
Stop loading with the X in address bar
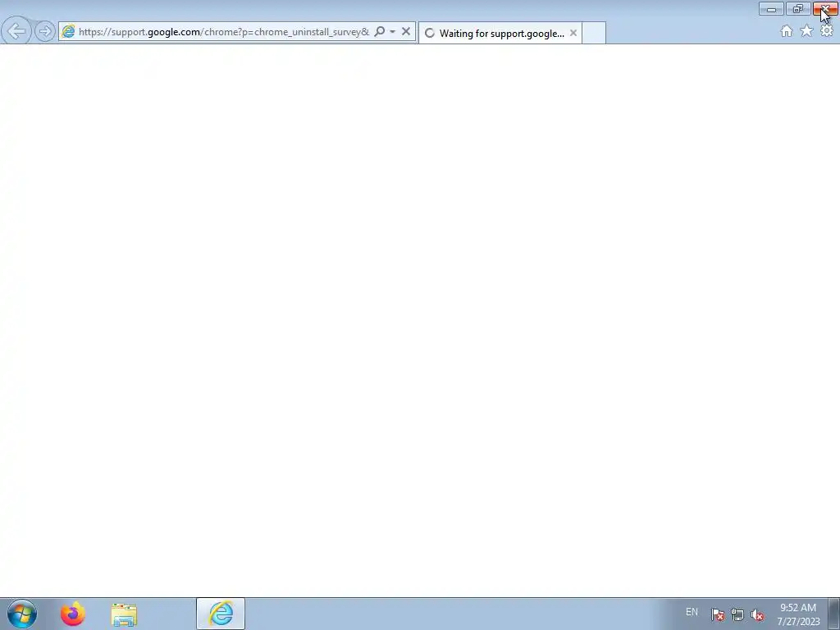406,32
